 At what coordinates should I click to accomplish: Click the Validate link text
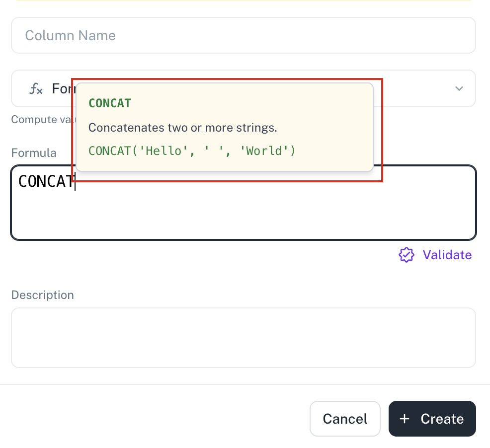[x=447, y=255]
